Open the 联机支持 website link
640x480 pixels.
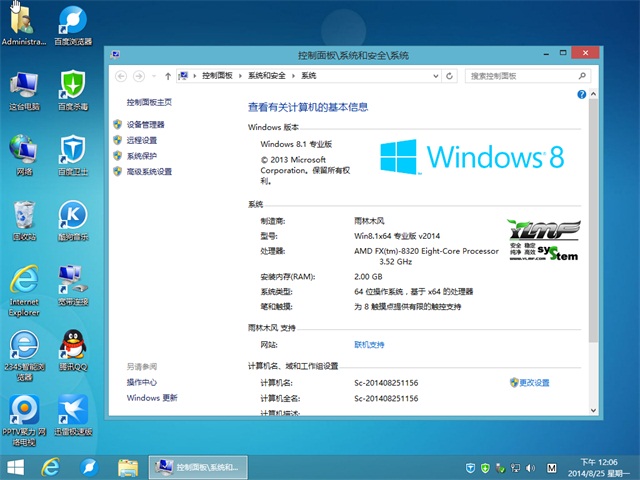(x=369, y=344)
